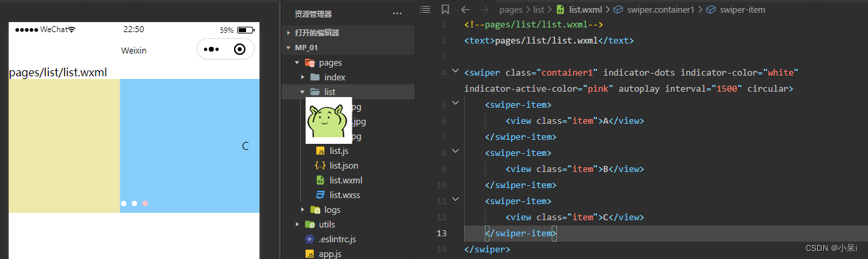868x259 pixels.
Task: Fold the swiper-item block at line 11
Action: pos(455,199)
